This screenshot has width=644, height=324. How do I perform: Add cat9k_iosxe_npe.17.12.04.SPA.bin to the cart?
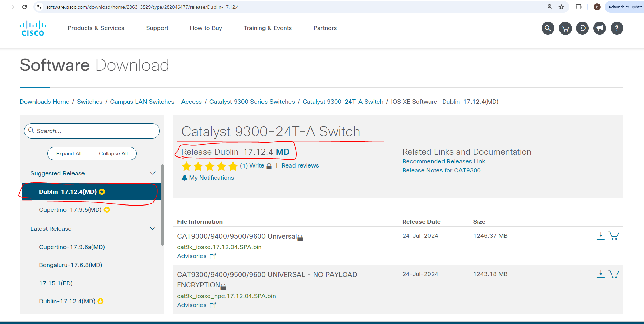[x=614, y=274]
